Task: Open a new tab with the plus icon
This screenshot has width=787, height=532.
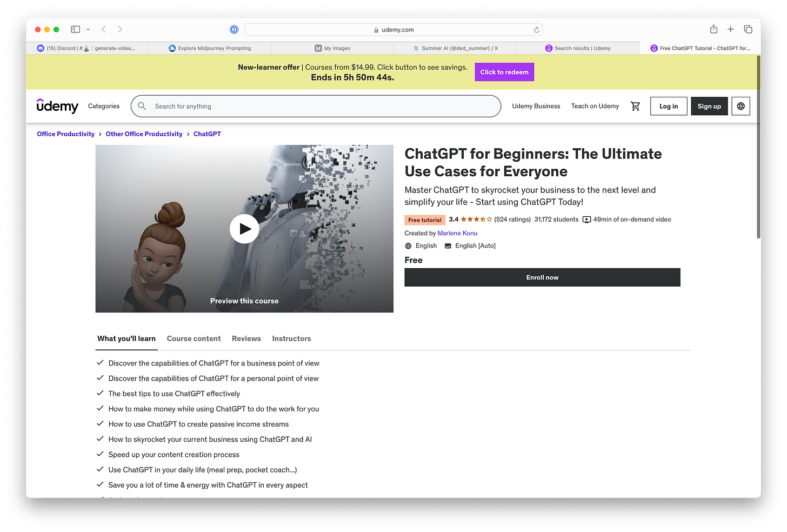Action: coord(730,29)
